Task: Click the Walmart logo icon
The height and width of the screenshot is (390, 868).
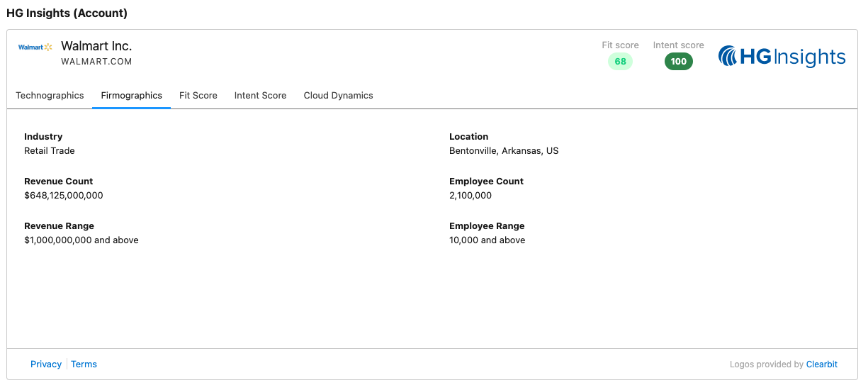Action: click(x=35, y=48)
